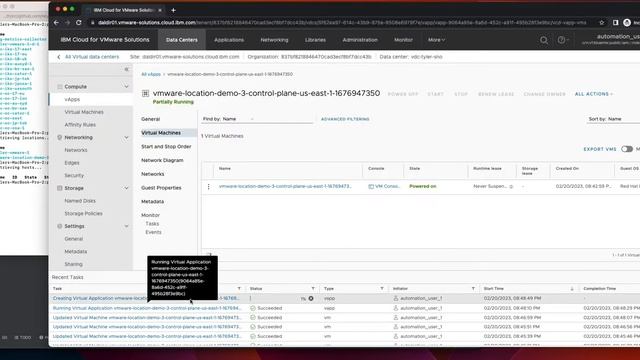The width and height of the screenshot is (640, 360).
Task: Click the EXPORT VMS button
Action: [x=600, y=149]
